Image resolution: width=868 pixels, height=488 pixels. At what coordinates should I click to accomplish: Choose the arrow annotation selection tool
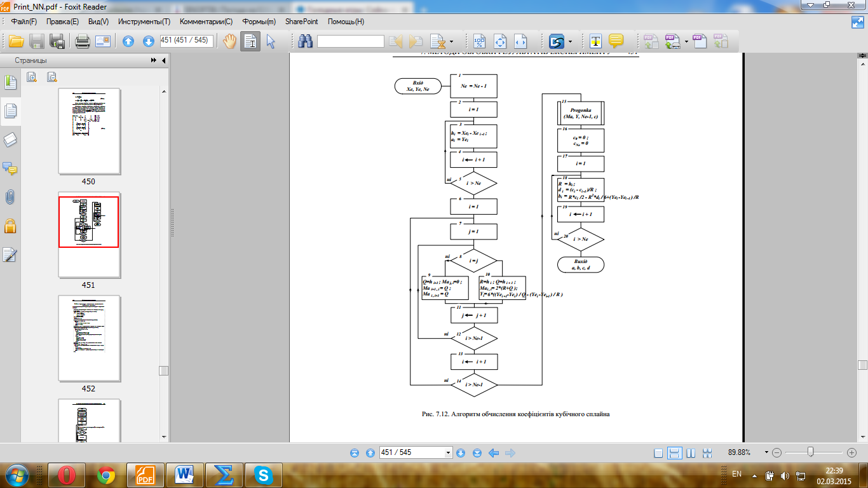click(x=271, y=41)
